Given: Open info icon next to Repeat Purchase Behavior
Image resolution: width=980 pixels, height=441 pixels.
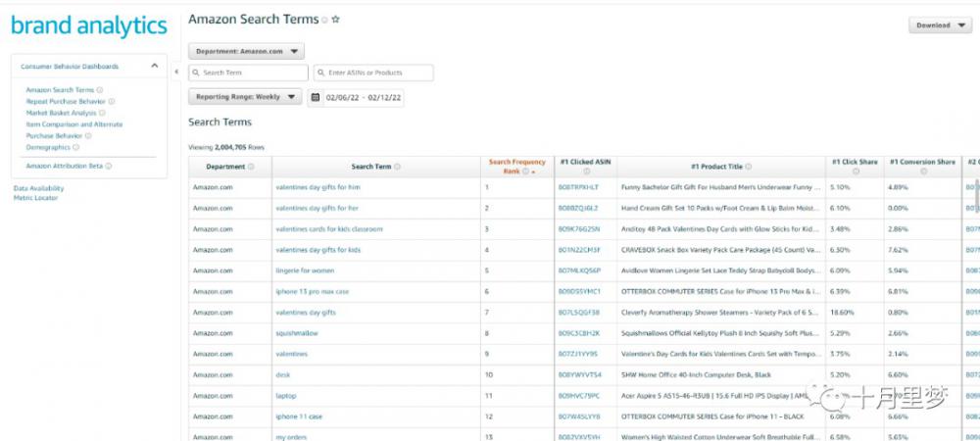Looking at the screenshot, I should point(112,101).
